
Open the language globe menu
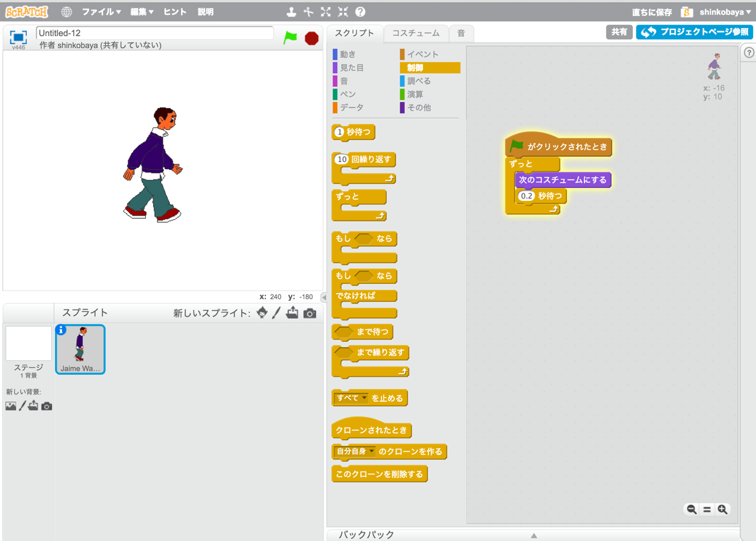coord(67,12)
